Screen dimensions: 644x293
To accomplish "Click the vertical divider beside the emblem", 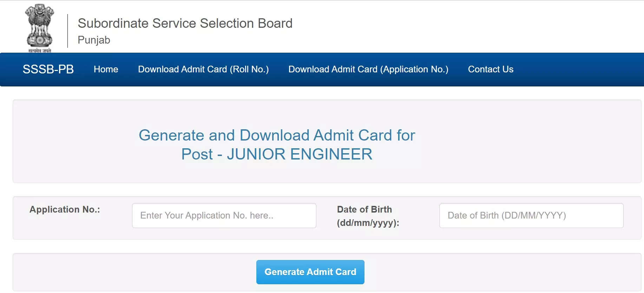I will coord(67,31).
